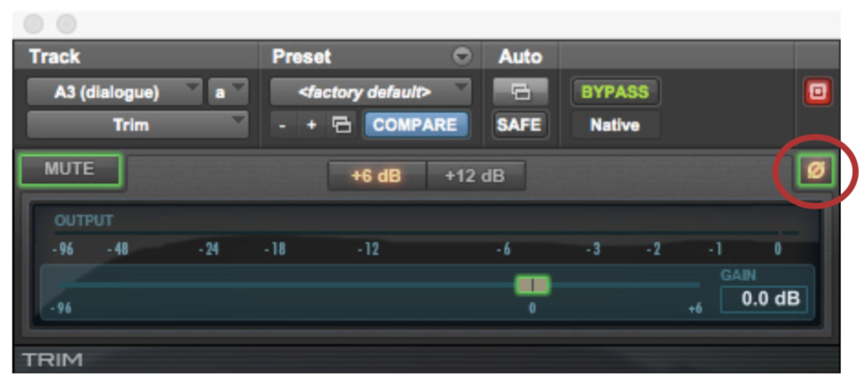868x387 pixels.
Task: Open the plug-in automation enable window icon
Action: tap(520, 91)
